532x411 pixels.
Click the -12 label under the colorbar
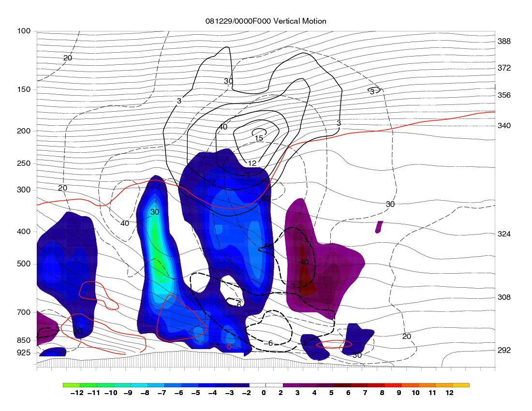pyautogui.click(x=77, y=393)
